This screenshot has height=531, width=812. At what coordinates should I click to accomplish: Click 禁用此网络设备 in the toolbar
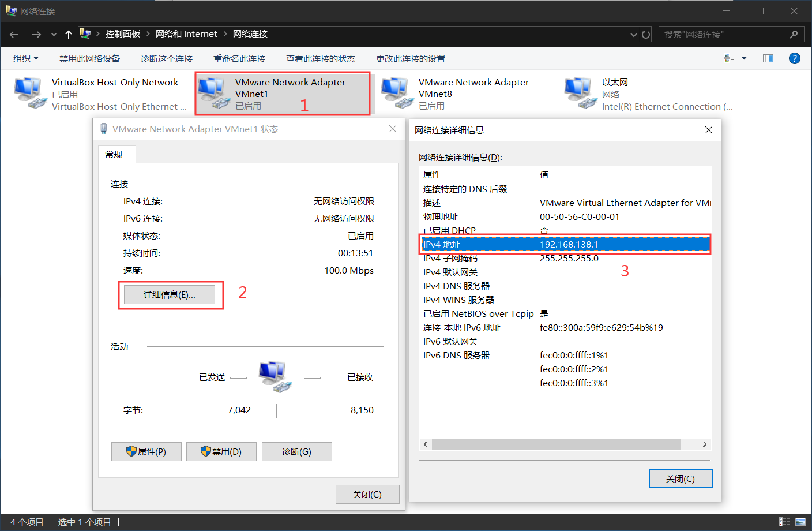pyautogui.click(x=89, y=58)
